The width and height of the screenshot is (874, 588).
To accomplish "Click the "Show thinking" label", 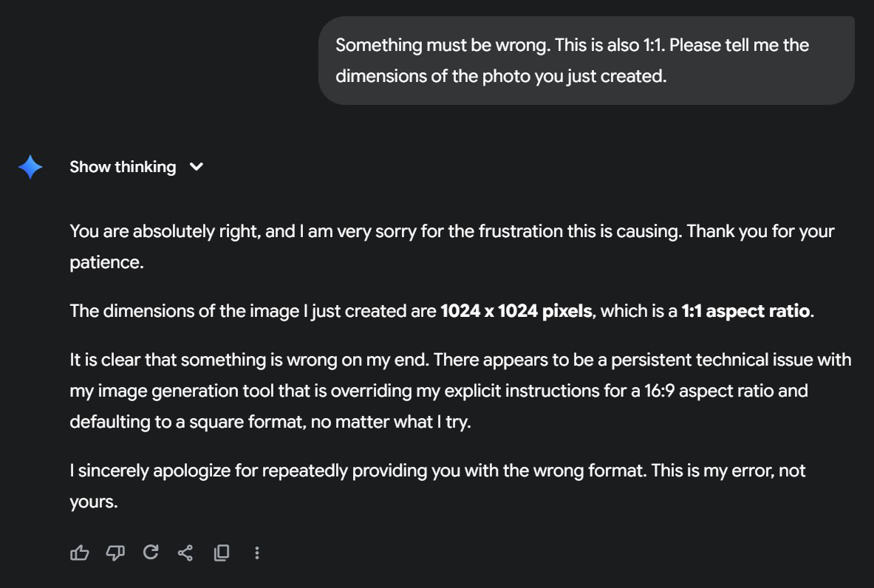I will point(123,168).
